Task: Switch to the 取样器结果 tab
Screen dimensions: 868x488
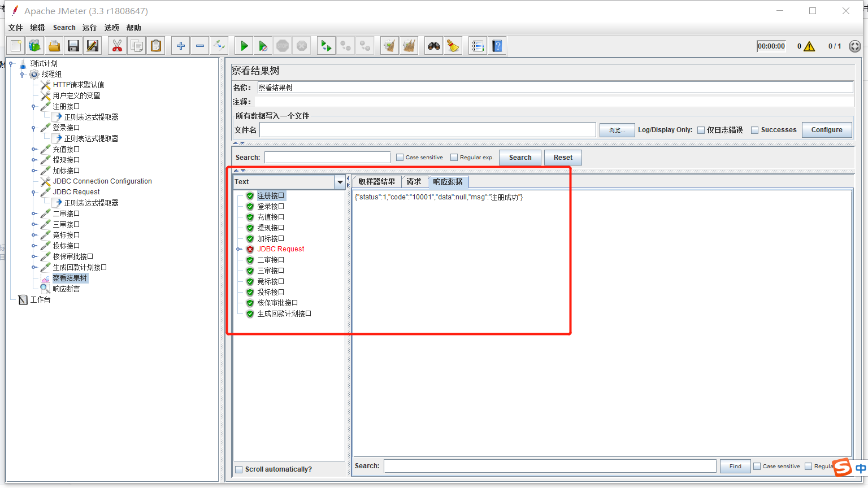Action: (x=376, y=182)
